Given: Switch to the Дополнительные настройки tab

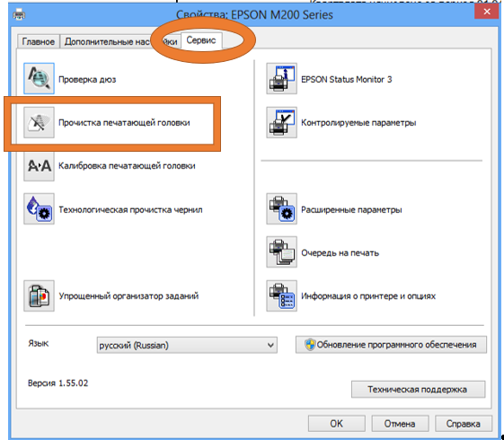Looking at the screenshot, I should point(119,41).
